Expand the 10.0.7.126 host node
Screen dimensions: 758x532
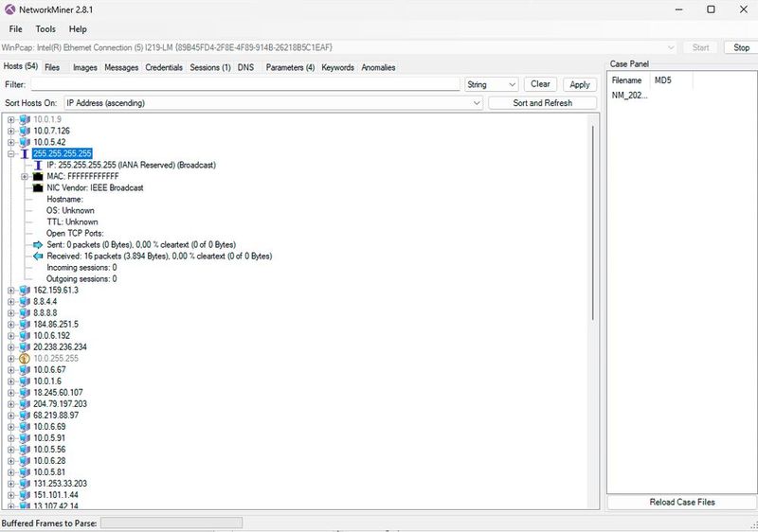10,131
